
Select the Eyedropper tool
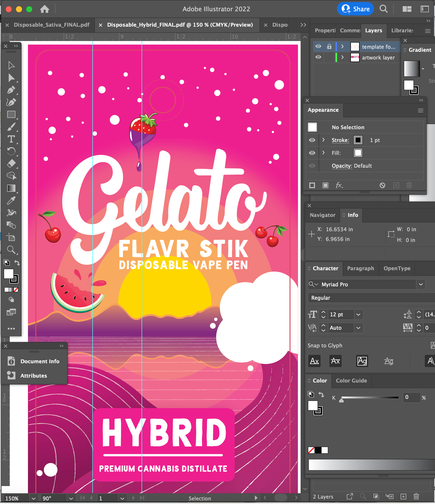pos(11,200)
